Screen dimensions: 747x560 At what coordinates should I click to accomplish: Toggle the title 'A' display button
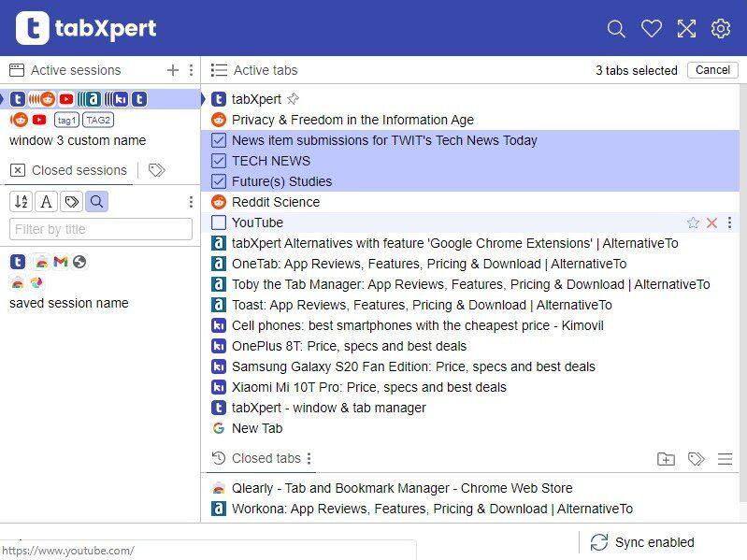[x=46, y=201]
